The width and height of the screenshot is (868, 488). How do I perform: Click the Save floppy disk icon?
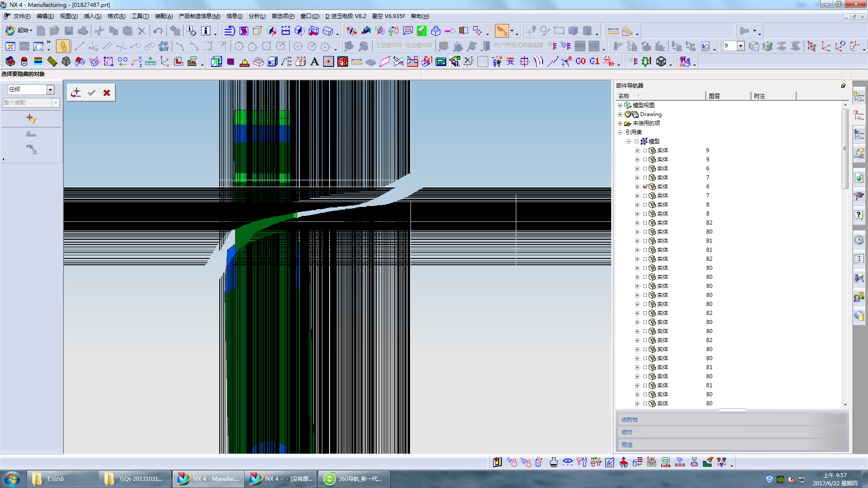pos(69,31)
